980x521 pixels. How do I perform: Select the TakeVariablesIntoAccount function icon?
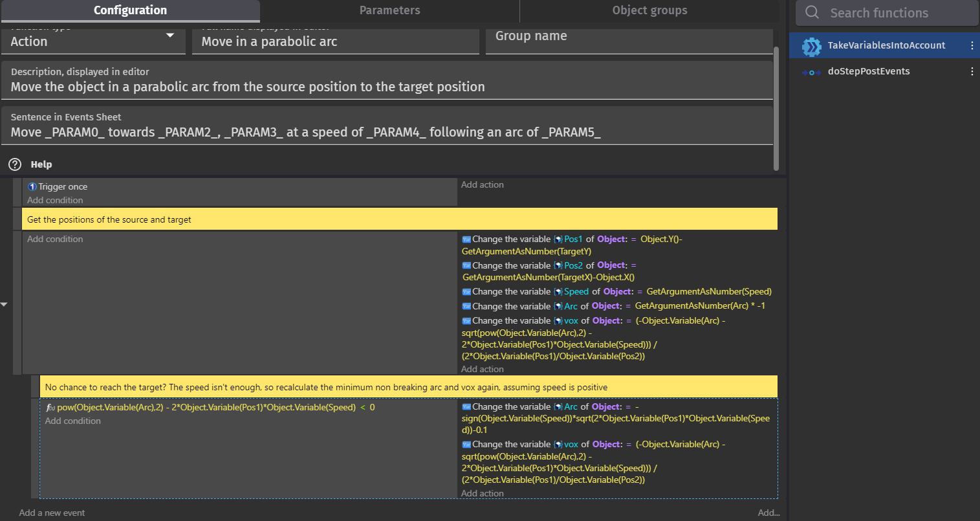pyautogui.click(x=811, y=46)
